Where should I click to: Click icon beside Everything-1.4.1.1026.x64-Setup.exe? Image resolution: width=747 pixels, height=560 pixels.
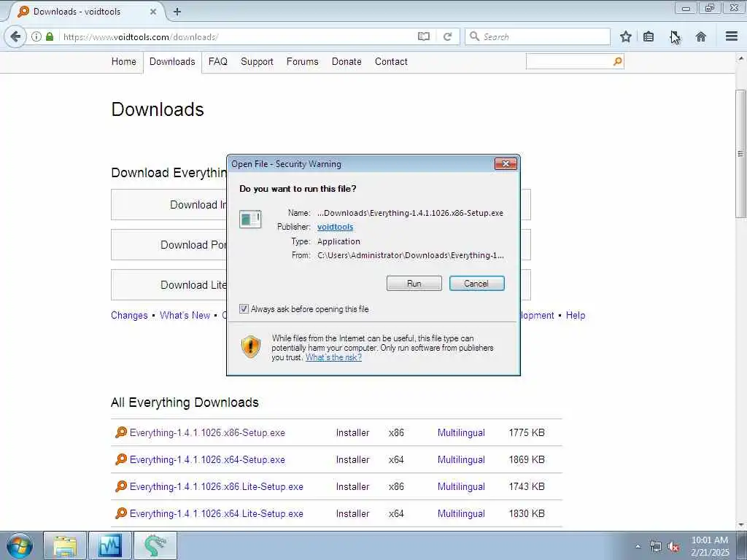(121, 459)
